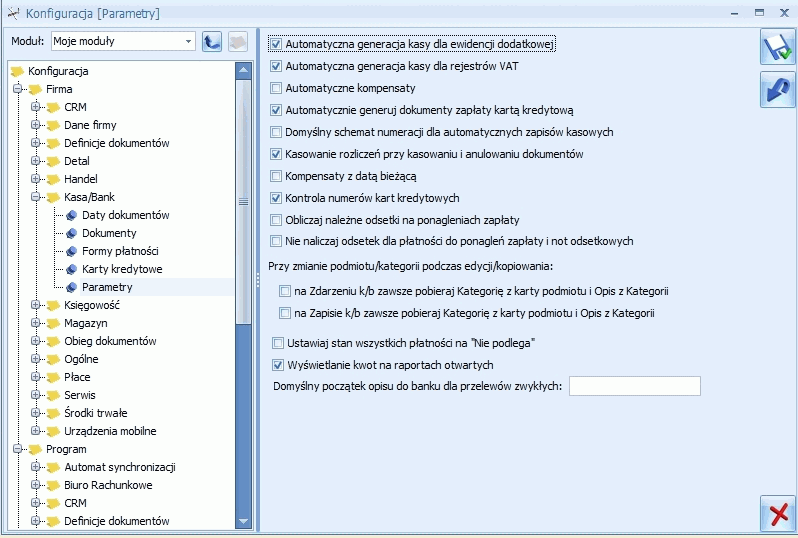Toggle Kasowanie rozliczeń przy kasowaniu checkbox
Screen dimensions: 798x538
click(x=276, y=154)
